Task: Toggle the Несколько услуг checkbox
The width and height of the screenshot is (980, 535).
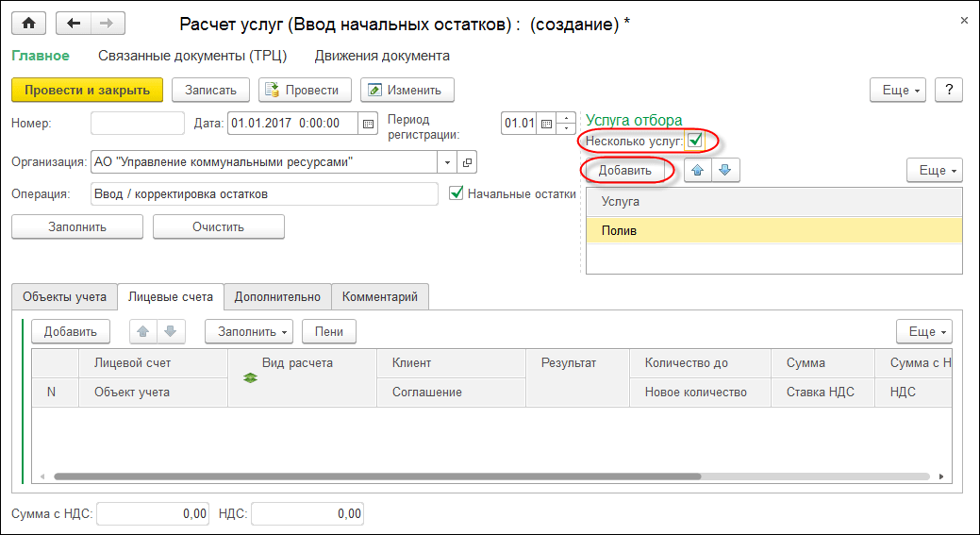Action: (695, 141)
